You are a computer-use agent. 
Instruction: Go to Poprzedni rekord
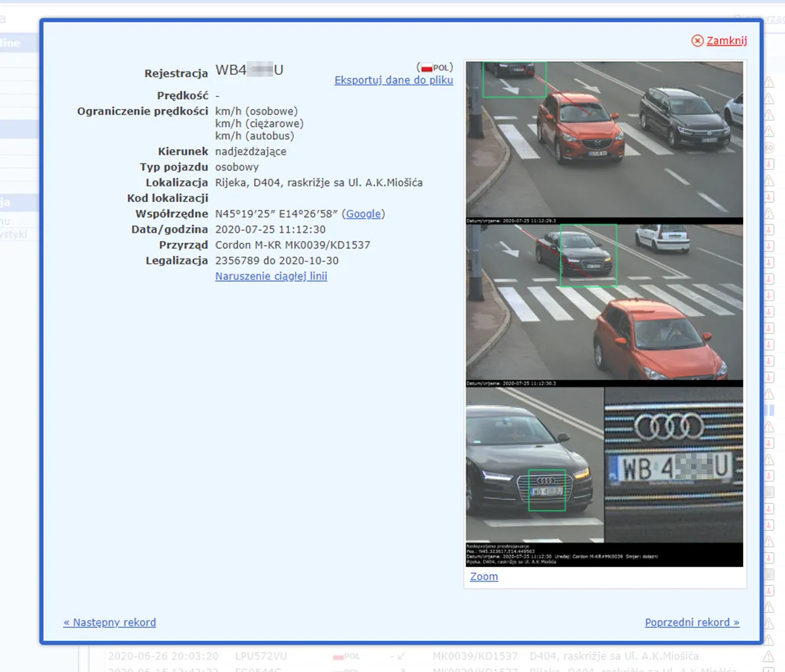coord(692,622)
